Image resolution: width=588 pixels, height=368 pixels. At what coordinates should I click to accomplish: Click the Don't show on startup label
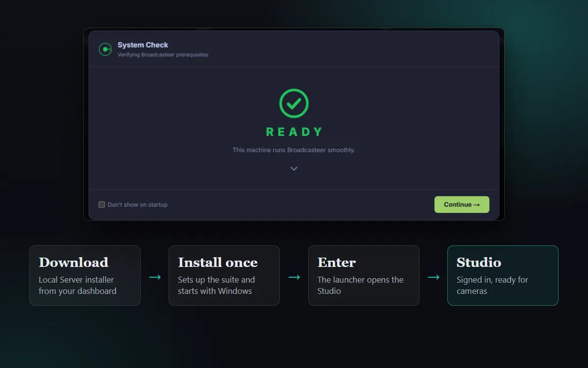tap(138, 205)
